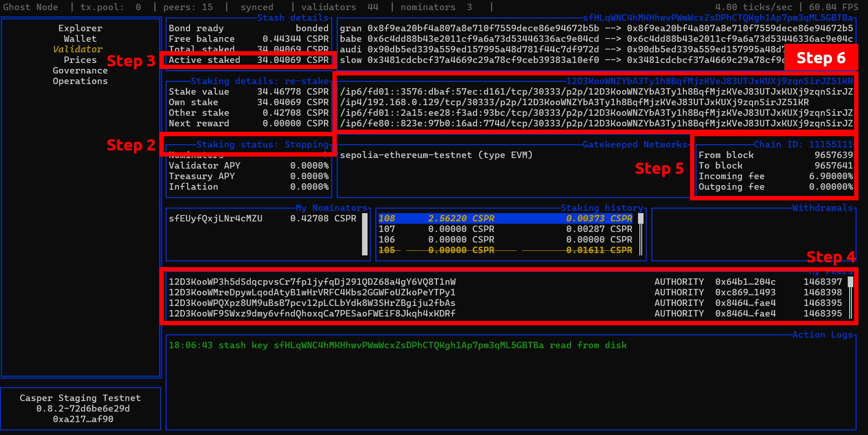Select era 106 staking history row

(505, 239)
